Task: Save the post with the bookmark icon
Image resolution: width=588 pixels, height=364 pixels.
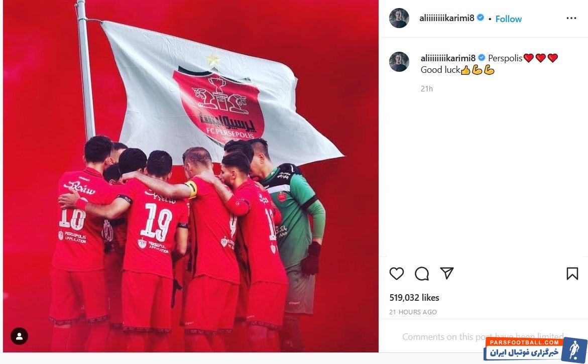Action: [x=572, y=274]
